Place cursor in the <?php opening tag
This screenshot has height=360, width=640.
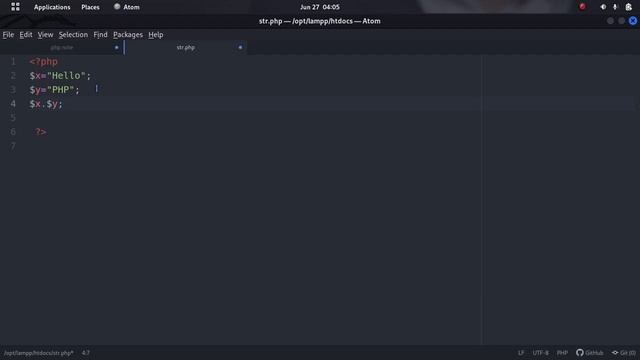coord(43,62)
